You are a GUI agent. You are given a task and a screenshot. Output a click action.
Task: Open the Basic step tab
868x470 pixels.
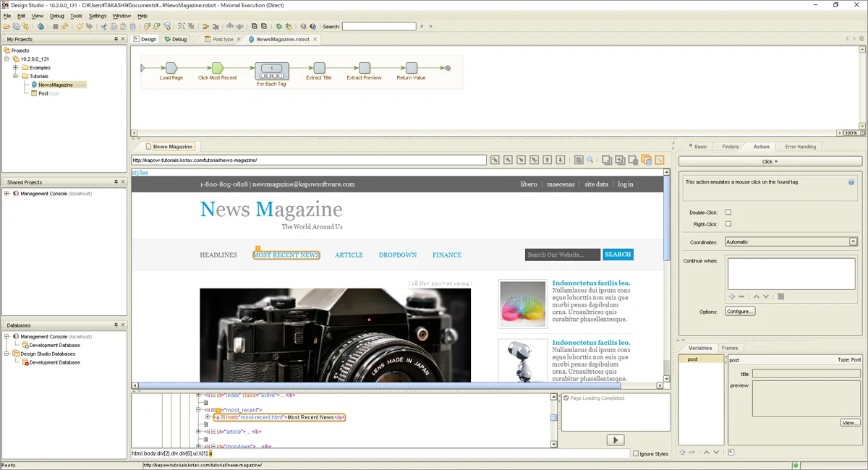click(698, 147)
